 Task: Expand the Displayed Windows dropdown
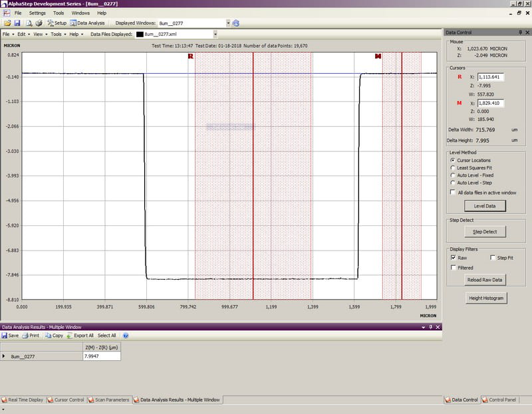tap(228, 23)
